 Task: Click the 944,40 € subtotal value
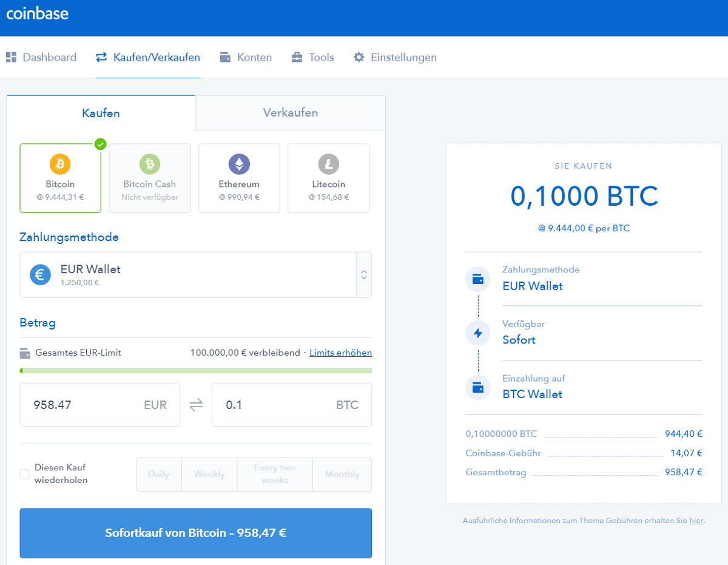[x=684, y=434]
